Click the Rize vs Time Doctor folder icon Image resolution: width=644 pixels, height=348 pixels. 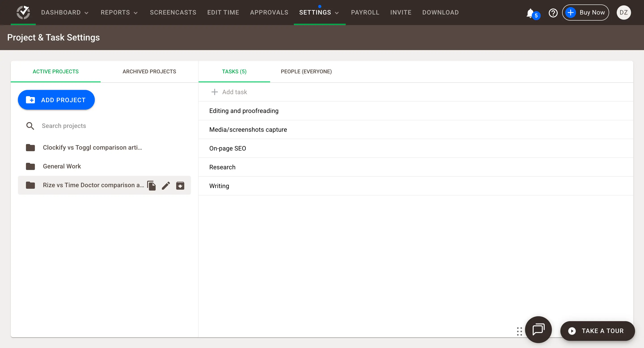click(30, 185)
